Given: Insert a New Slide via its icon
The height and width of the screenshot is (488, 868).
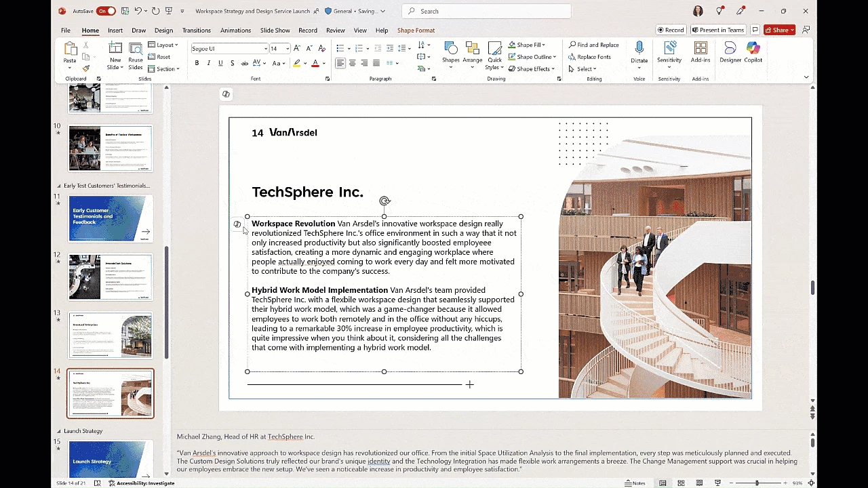Looking at the screenshot, I should pos(115,49).
